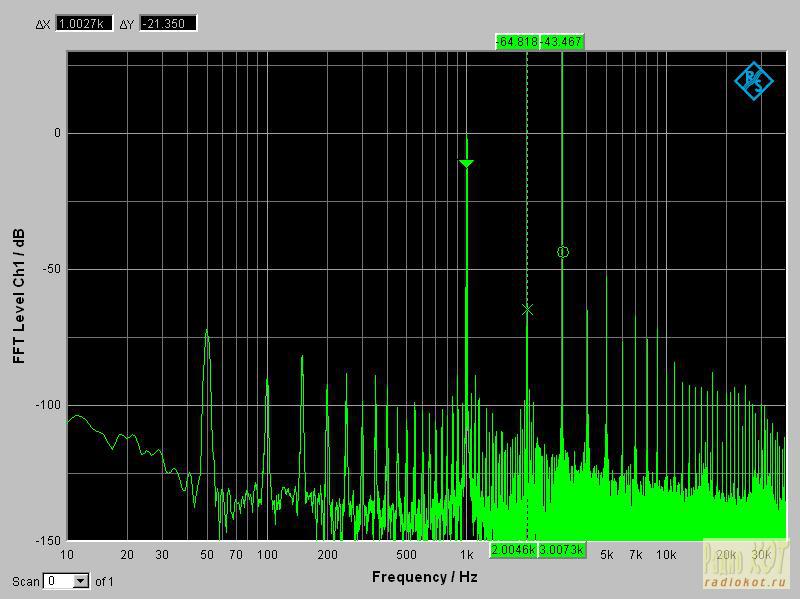
Task: Click the X axis tick 20 on the frequency scale
Action: 127,555
